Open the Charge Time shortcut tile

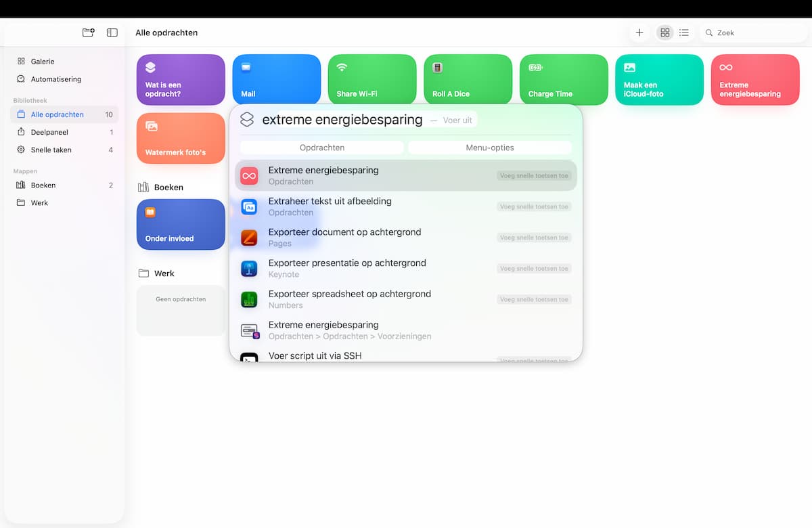(564, 80)
